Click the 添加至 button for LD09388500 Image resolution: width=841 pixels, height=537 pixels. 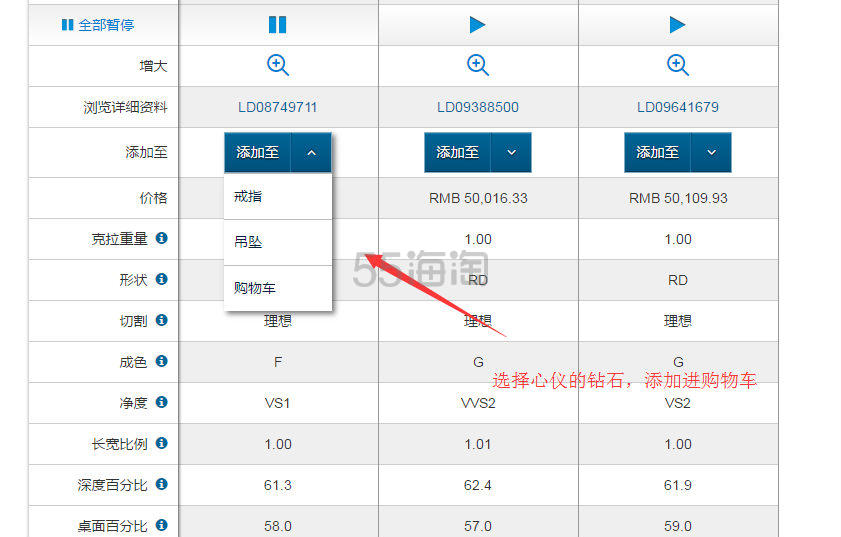(458, 153)
